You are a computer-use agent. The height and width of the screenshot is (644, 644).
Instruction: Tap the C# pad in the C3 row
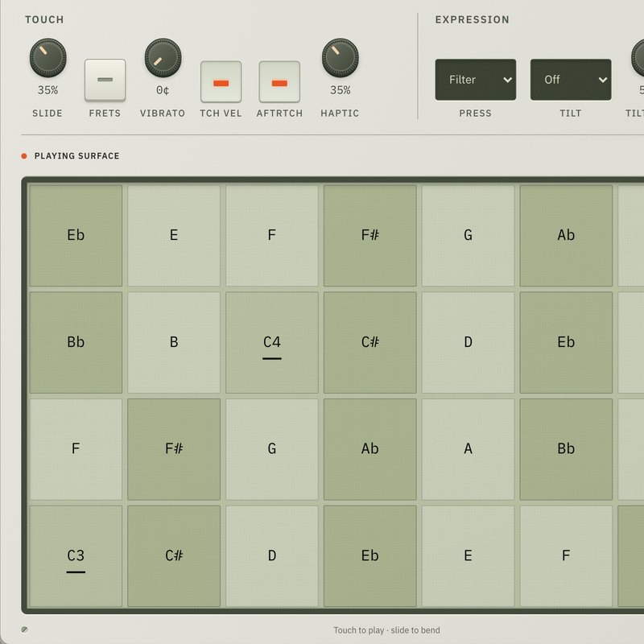(174, 556)
